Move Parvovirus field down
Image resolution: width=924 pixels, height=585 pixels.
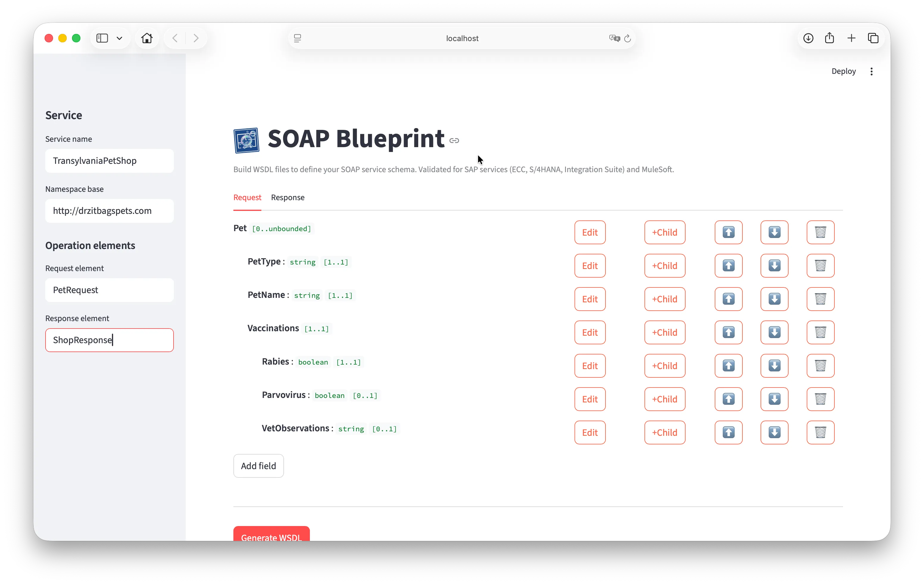pos(774,399)
